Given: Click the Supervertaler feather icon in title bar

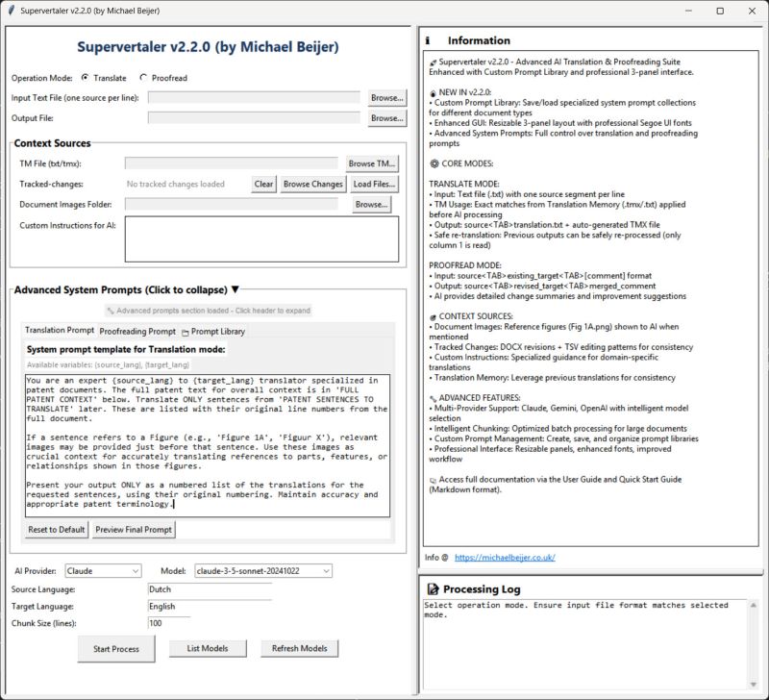Looking at the screenshot, I should click(11, 11).
